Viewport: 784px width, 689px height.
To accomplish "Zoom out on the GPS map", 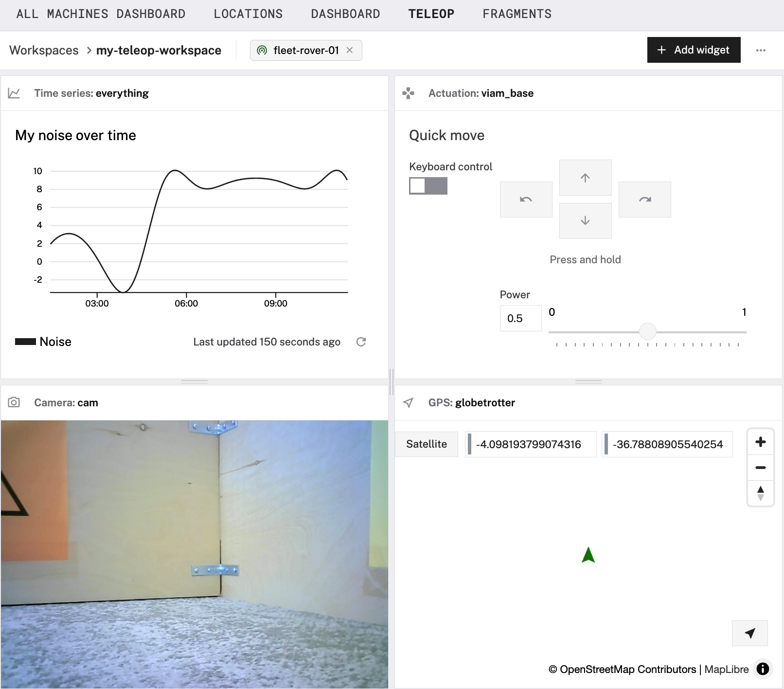I will coord(760,468).
